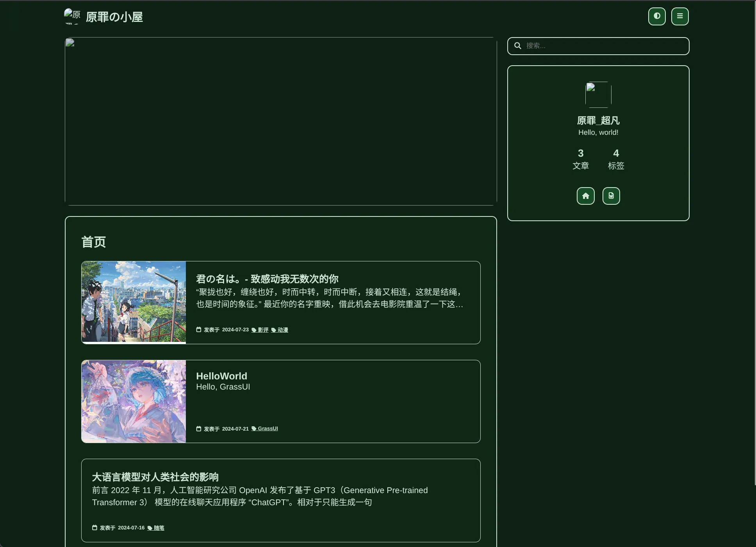Click the profile avatar image

[598, 95]
